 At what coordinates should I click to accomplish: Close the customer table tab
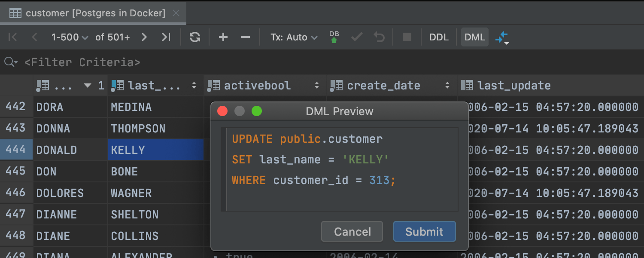[176, 13]
